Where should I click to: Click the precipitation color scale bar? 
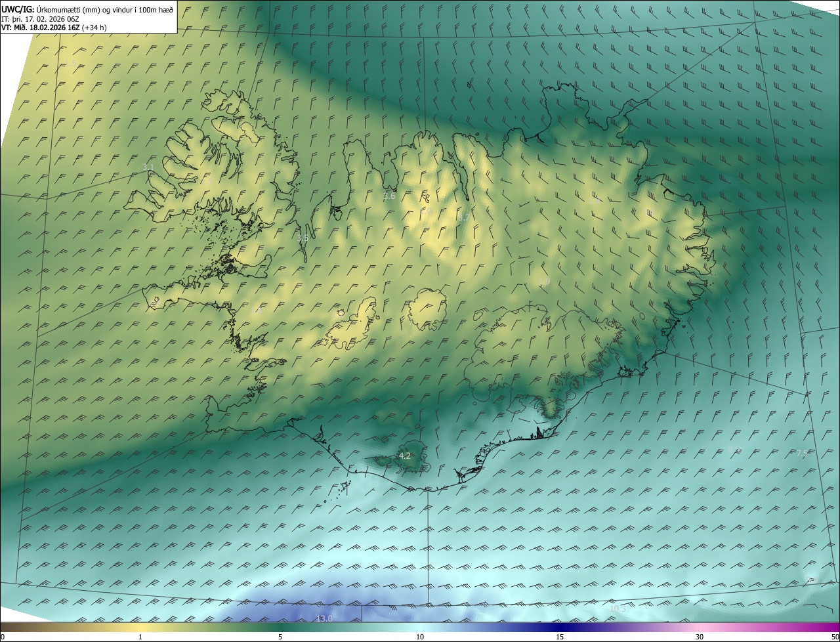420,627
